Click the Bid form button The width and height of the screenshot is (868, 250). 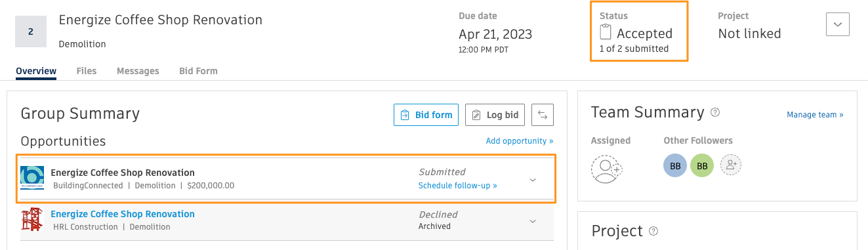426,115
